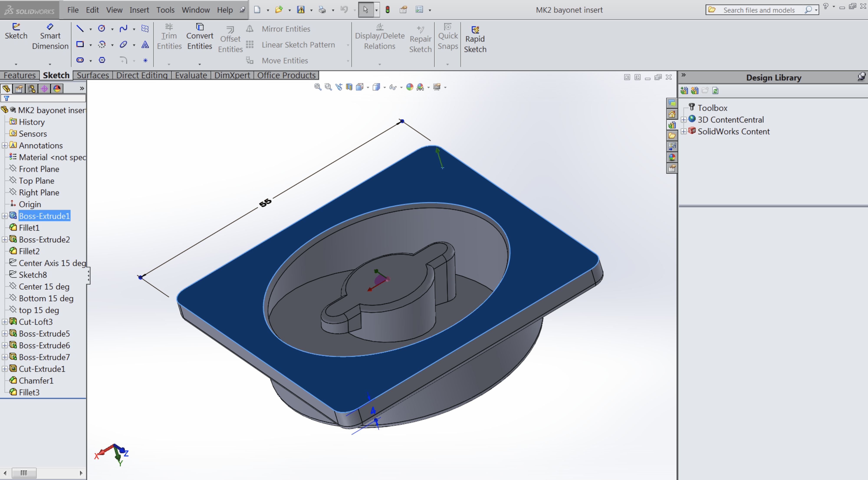Screen dimensions: 868x480
Task: Switch to the Features tab
Action: click(x=20, y=75)
